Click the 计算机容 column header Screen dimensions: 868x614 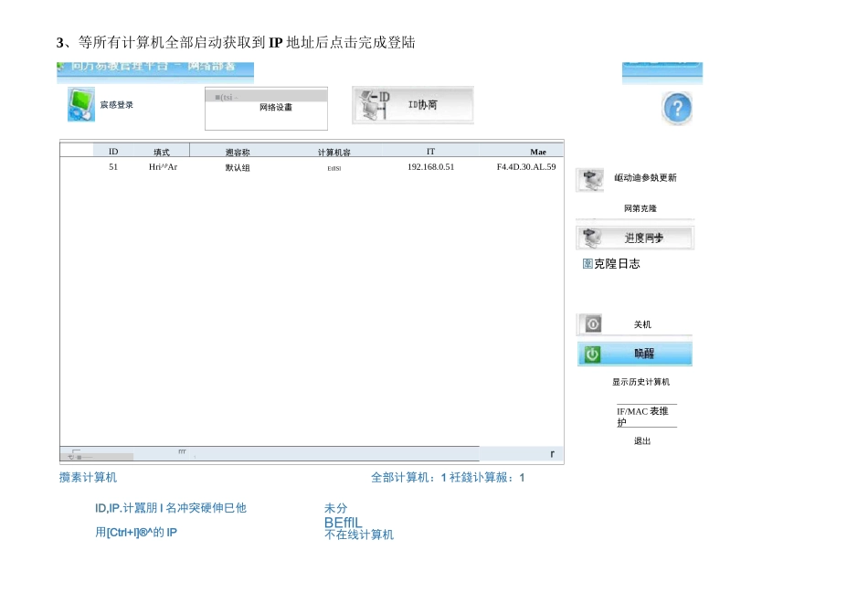pos(333,152)
